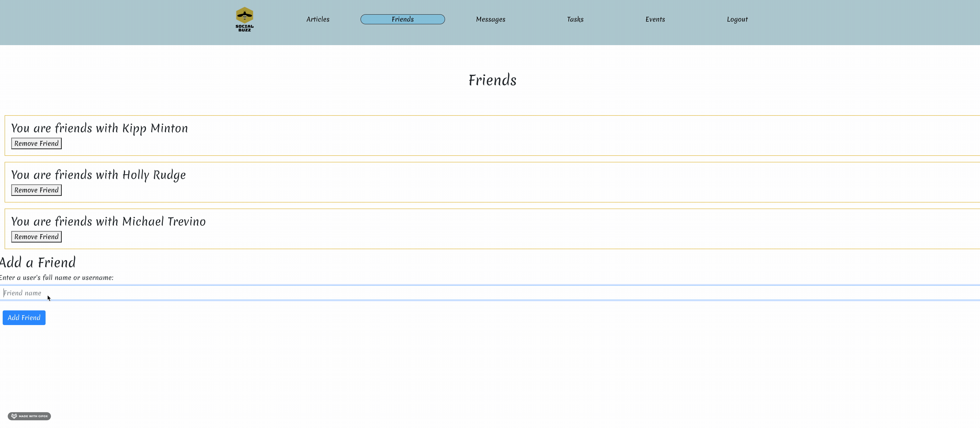Remove Kipp Minton from friends
980x428 pixels.
(x=36, y=143)
